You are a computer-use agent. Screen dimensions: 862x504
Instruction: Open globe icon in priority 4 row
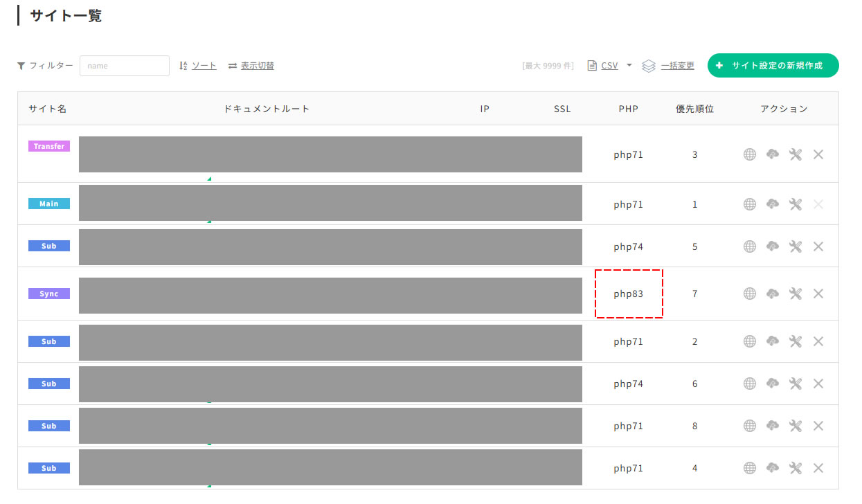click(x=750, y=468)
